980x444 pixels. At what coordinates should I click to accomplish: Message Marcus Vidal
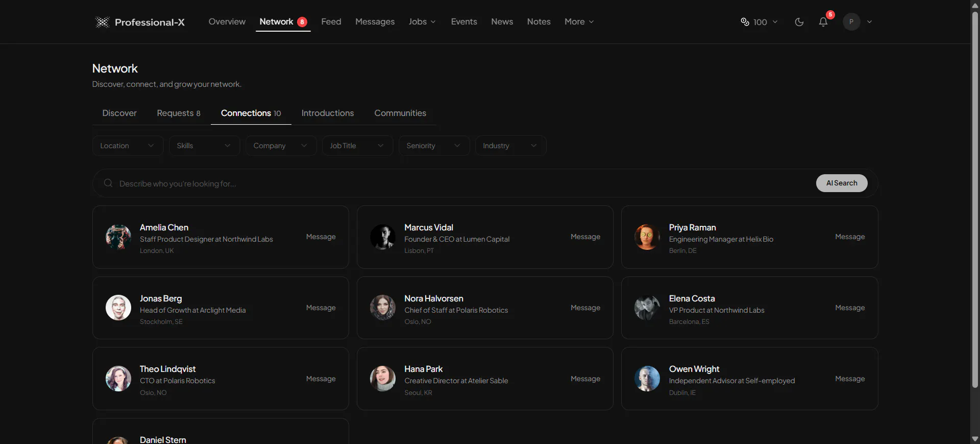585,237
